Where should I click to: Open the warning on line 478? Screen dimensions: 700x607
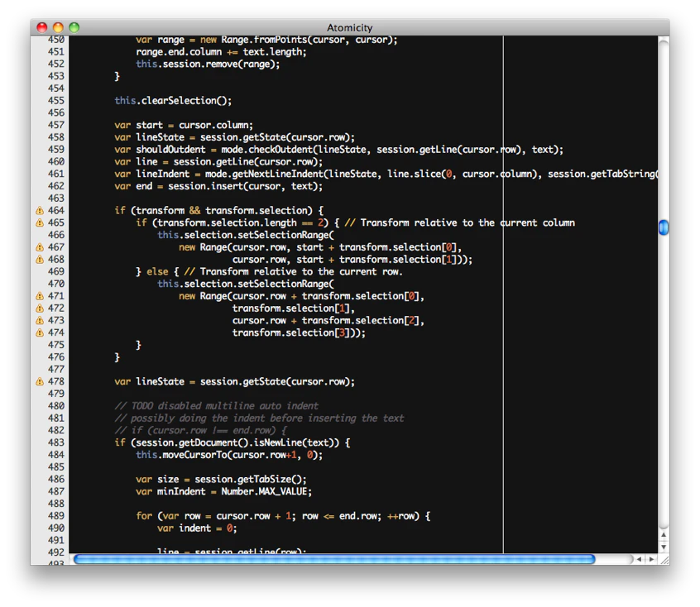(40, 381)
